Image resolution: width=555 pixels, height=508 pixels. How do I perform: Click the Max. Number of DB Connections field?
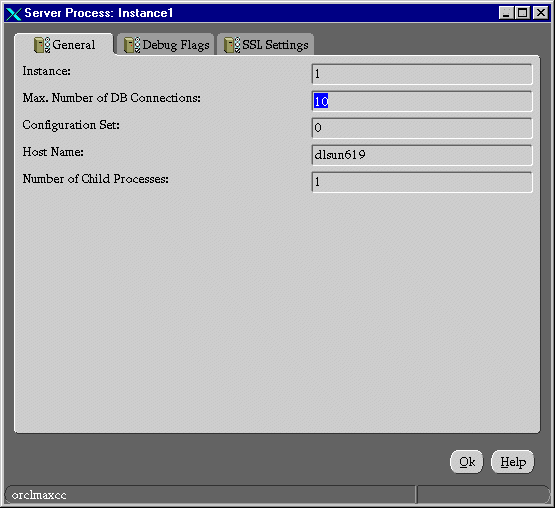coord(422,101)
